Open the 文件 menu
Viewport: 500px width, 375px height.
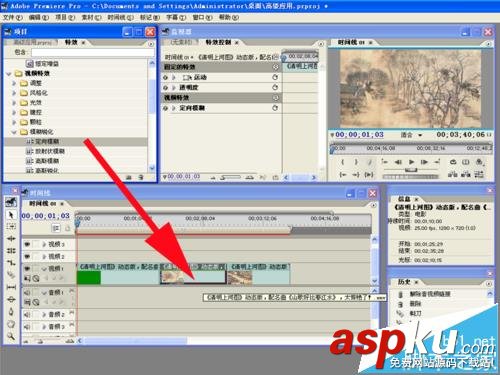tap(13, 17)
